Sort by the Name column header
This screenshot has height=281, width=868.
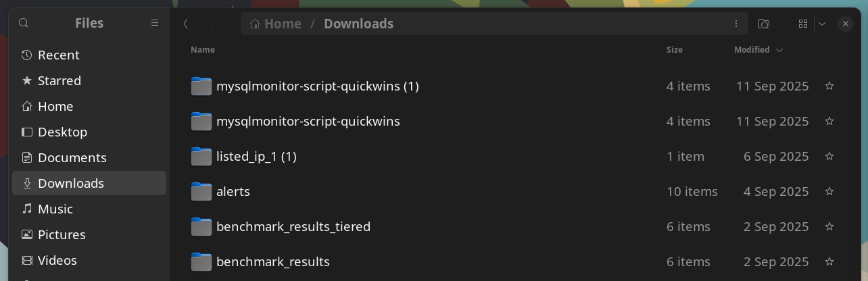(x=203, y=49)
